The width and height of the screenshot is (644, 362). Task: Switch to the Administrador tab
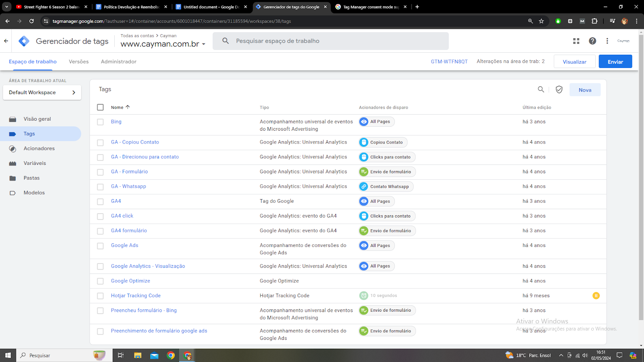pyautogui.click(x=119, y=62)
